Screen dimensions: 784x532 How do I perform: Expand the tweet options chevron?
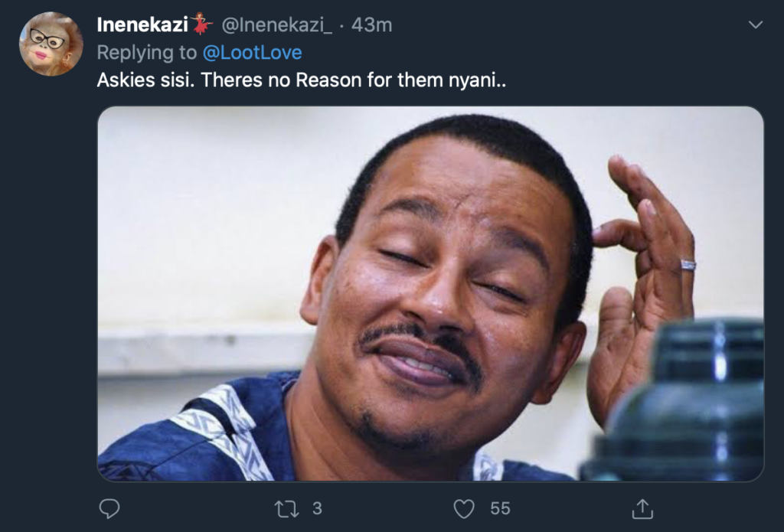pos(755,24)
